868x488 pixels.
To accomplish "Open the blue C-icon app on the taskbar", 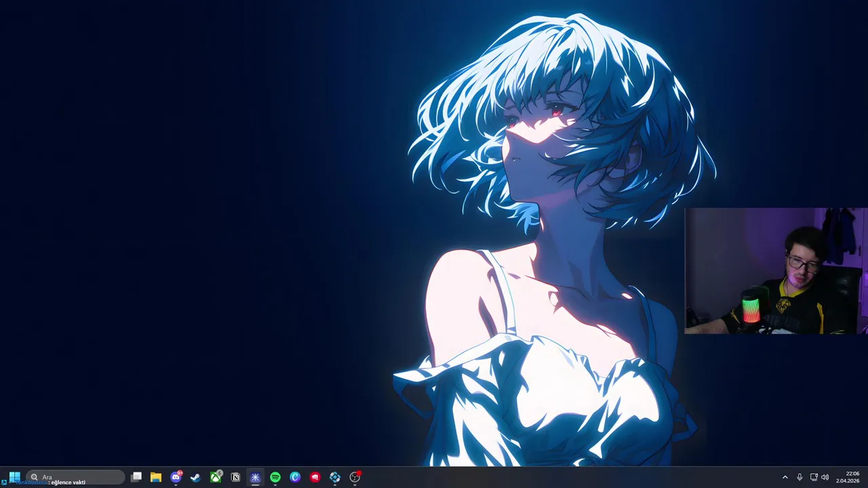I will (295, 477).
